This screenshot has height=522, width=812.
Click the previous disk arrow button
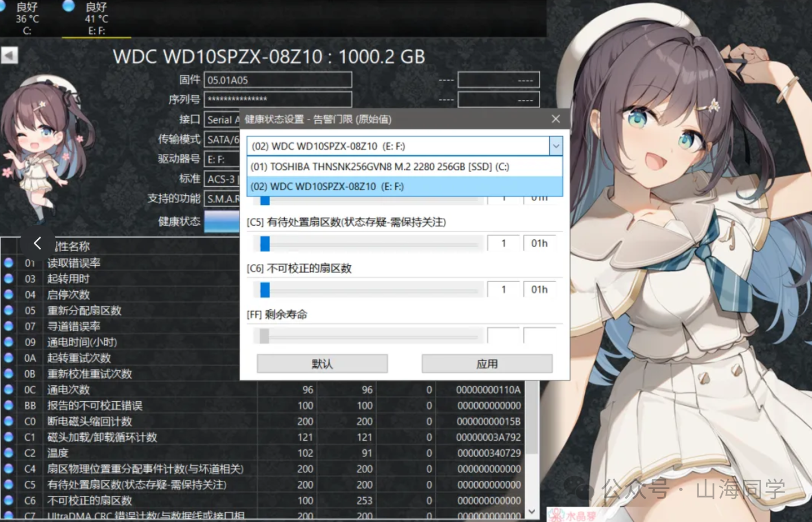(x=10, y=55)
